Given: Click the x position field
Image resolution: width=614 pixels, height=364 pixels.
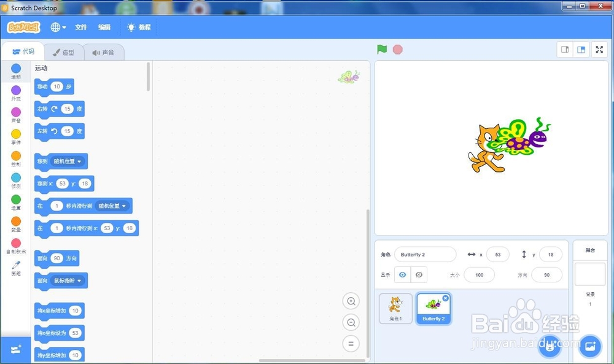Looking at the screenshot, I should tap(498, 254).
